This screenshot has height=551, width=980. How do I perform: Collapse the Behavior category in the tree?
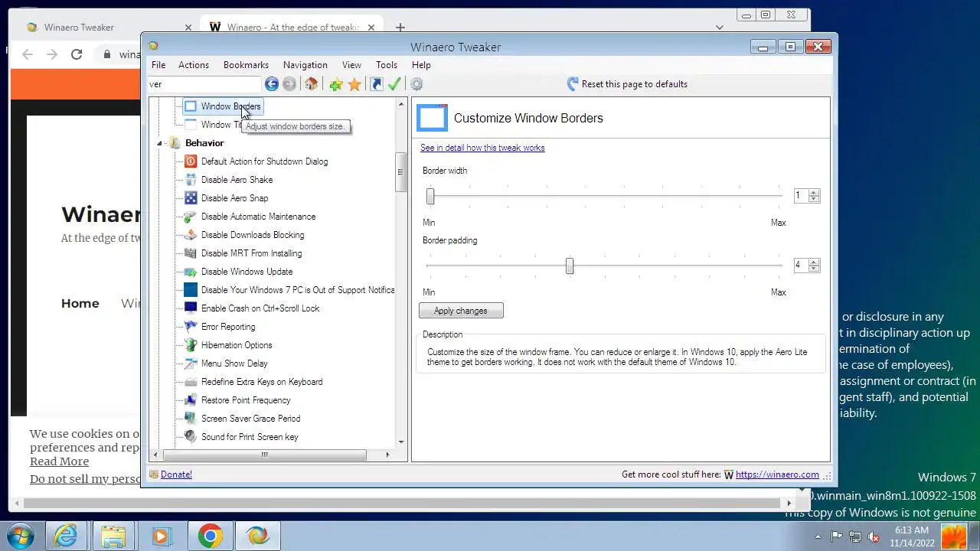tap(160, 143)
